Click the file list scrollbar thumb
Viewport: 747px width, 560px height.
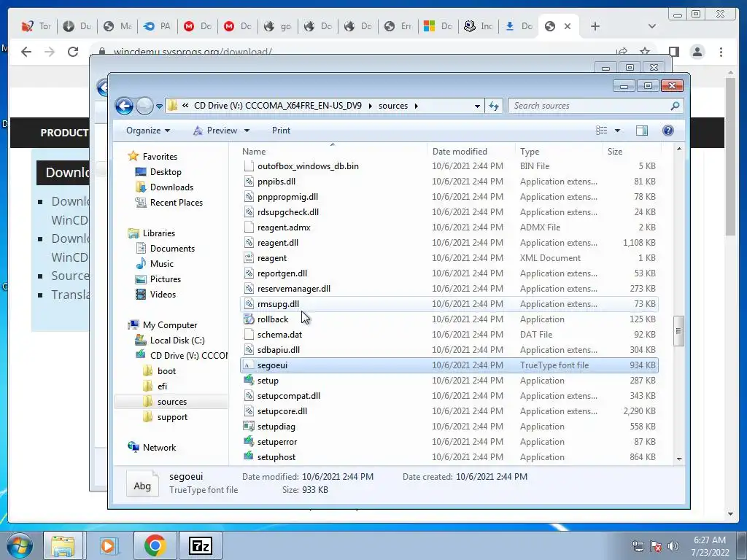(x=679, y=332)
